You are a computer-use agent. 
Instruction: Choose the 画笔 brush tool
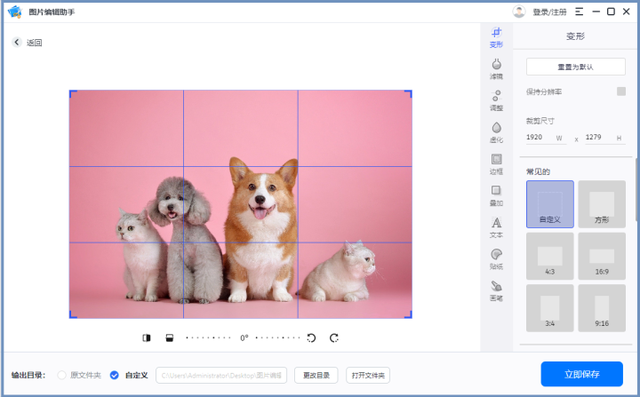click(496, 291)
